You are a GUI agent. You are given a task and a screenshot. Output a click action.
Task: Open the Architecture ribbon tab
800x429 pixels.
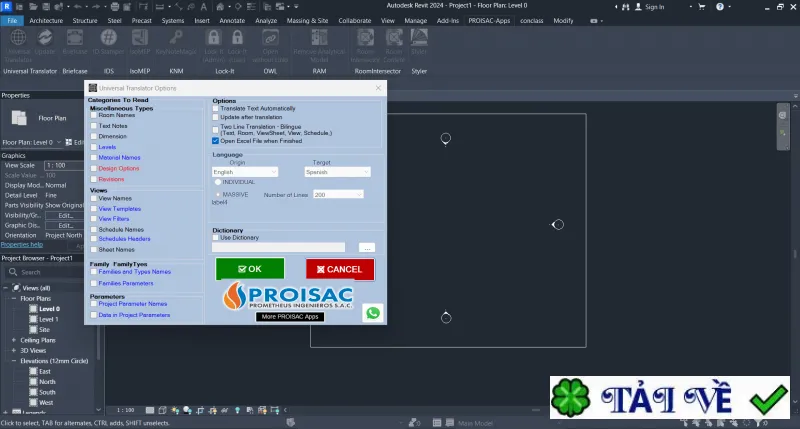pos(46,20)
